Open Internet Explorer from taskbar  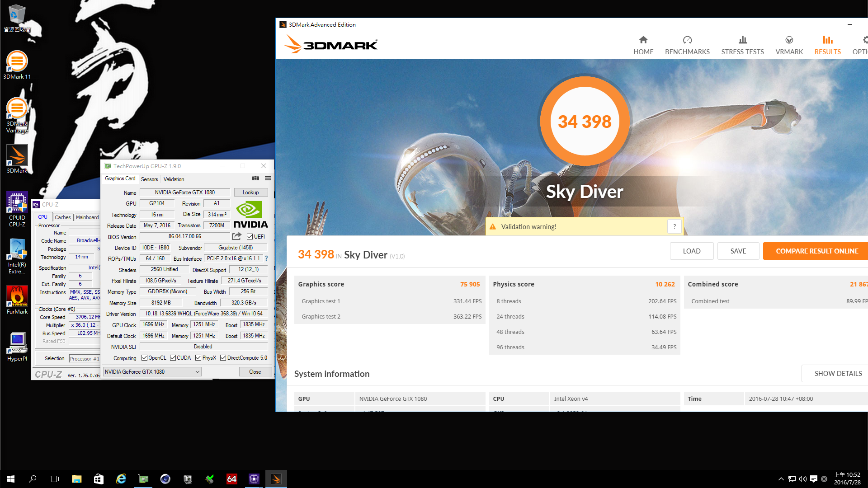(121, 479)
